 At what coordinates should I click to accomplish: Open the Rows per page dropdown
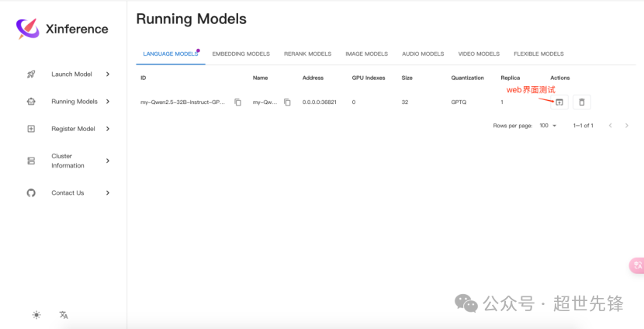tap(548, 126)
